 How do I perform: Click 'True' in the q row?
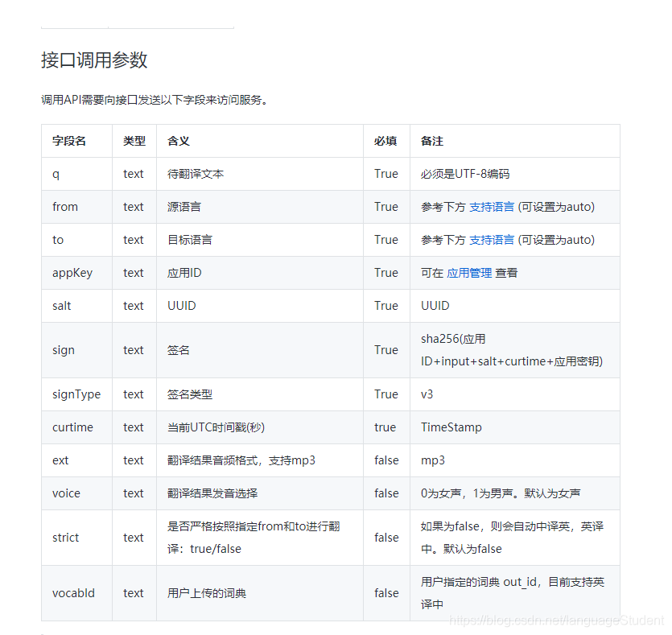[x=386, y=174]
